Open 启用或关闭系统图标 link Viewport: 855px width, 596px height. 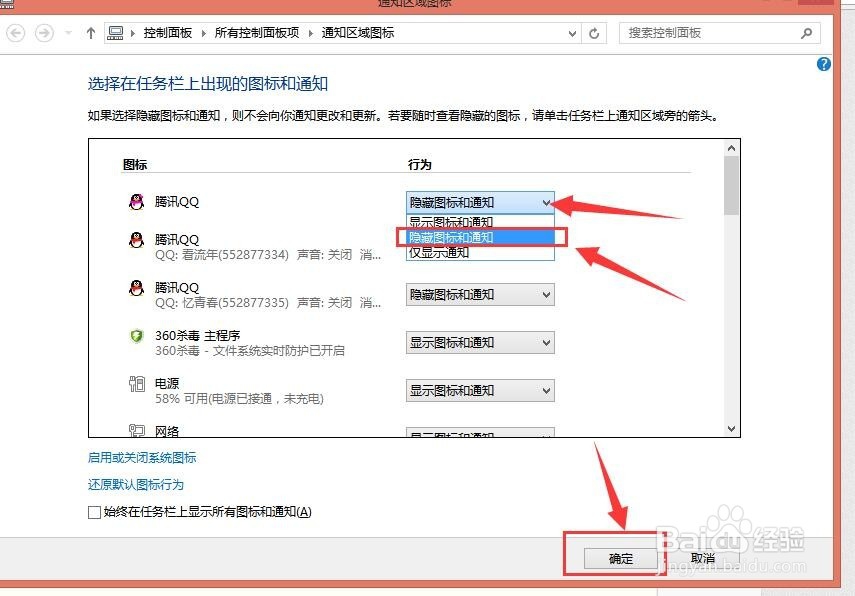(142, 457)
